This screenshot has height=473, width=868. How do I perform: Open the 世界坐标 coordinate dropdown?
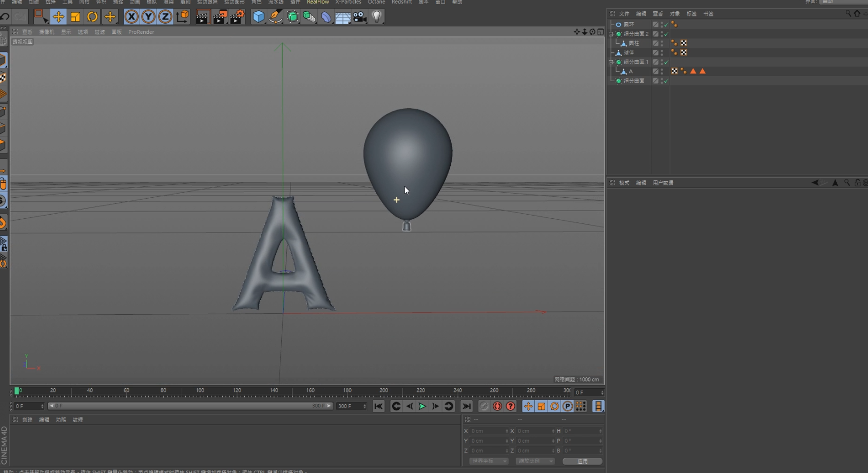(x=488, y=461)
